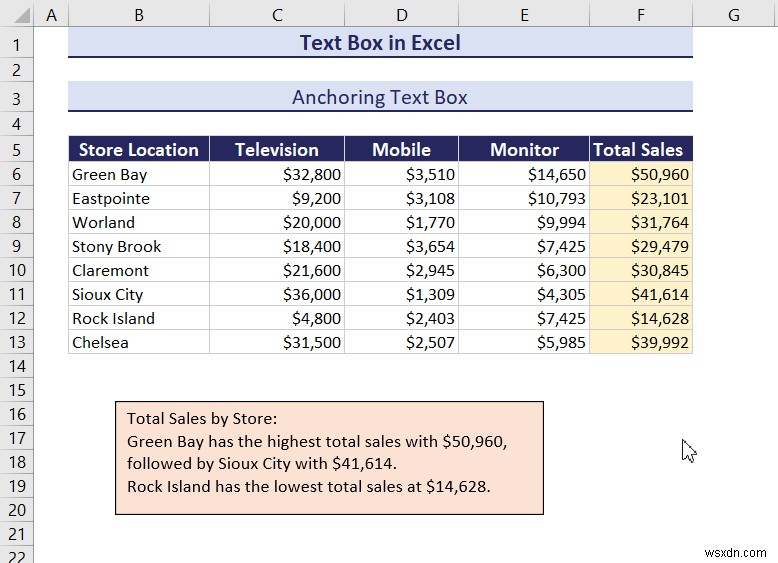Select the 'Eastpointe' cell
Viewport: 778px width, 563px height.
click(x=139, y=198)
